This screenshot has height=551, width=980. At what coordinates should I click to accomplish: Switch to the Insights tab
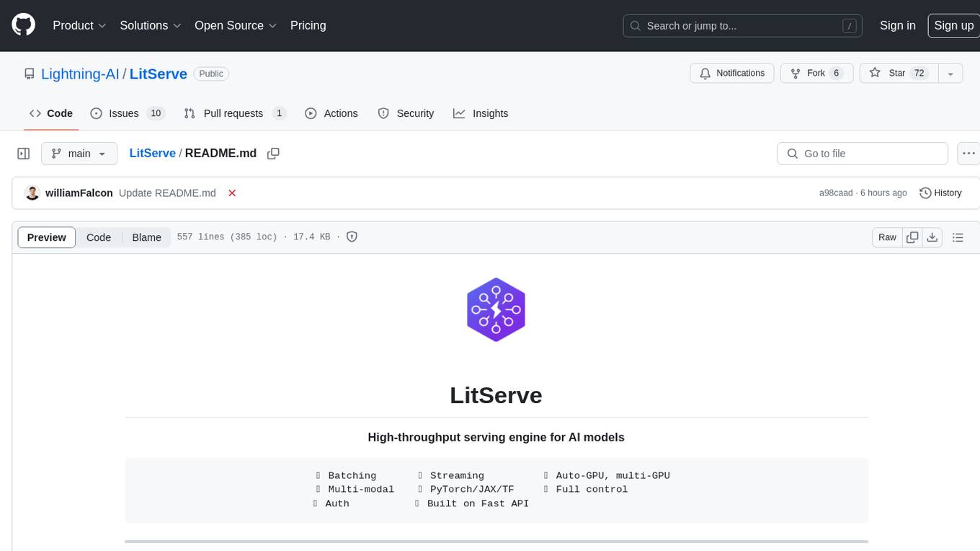(x=481, y=113)
